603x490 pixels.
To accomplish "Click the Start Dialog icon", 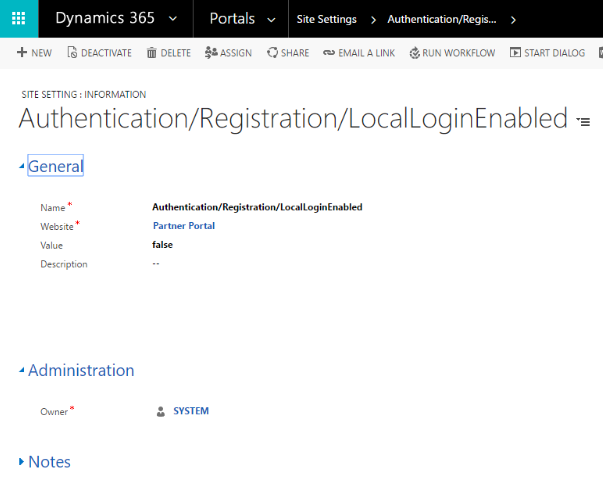I will point(515,53).
